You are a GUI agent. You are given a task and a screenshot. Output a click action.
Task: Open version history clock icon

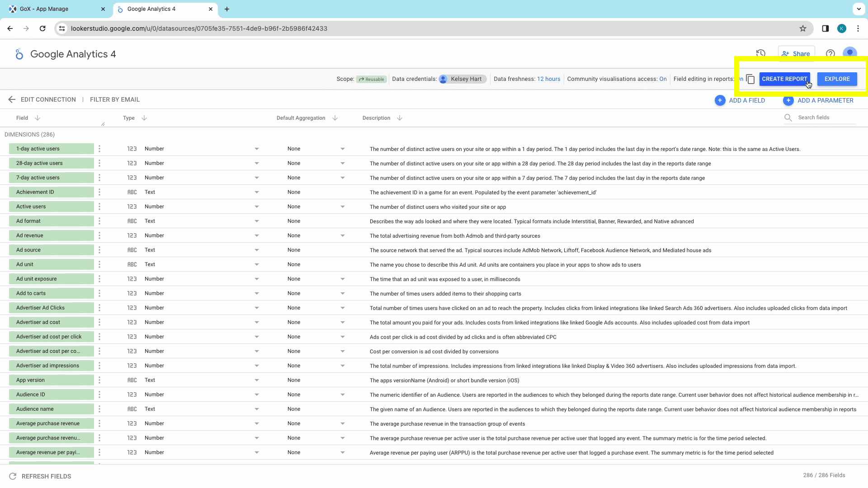(x=761, y=54)
